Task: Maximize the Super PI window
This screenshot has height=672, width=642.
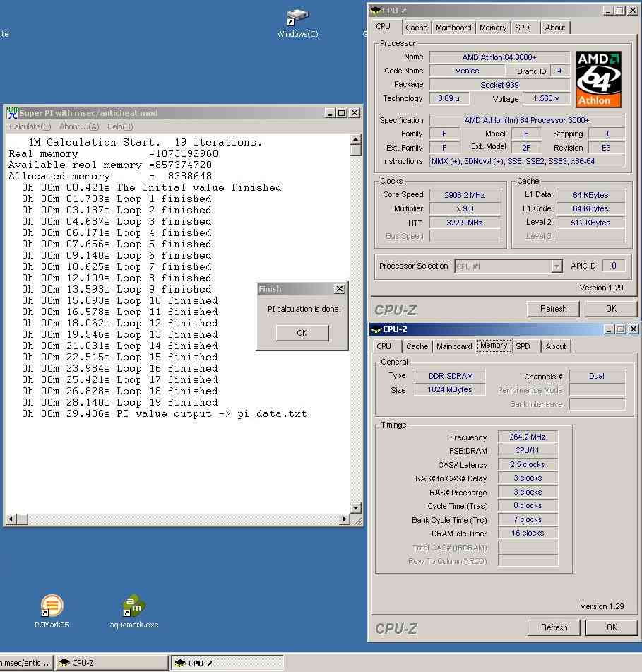Action: pos(341,113)
